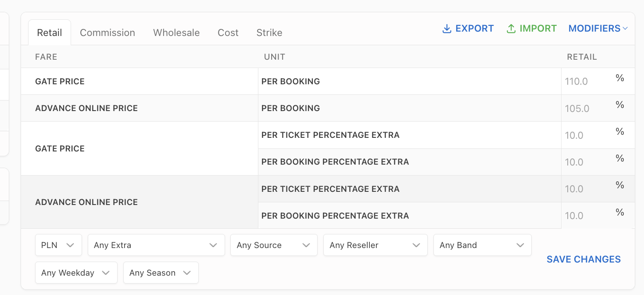
Task: Open the PLN currency dropdown
Action: click(58, 245)
